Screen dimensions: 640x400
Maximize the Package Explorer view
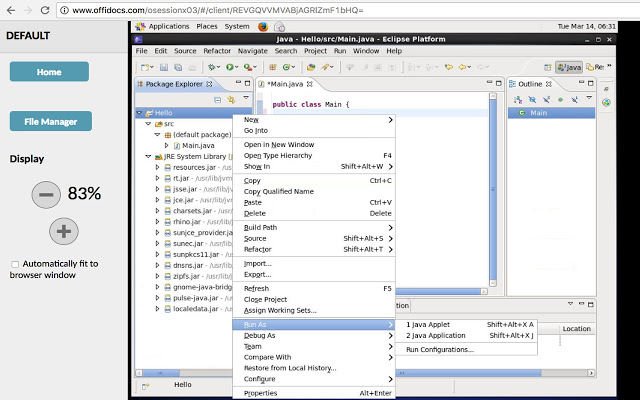click(247, 83)
